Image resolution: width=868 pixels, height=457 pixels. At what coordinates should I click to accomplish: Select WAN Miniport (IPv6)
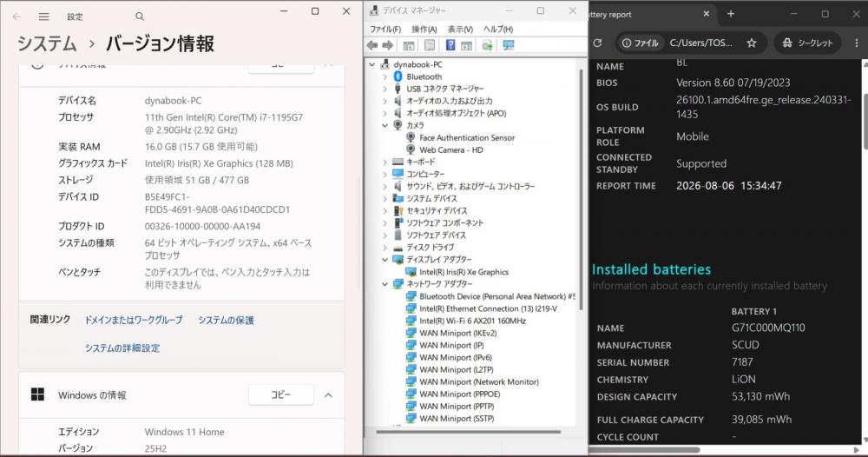pyautogui.click(x=456, y=357)
